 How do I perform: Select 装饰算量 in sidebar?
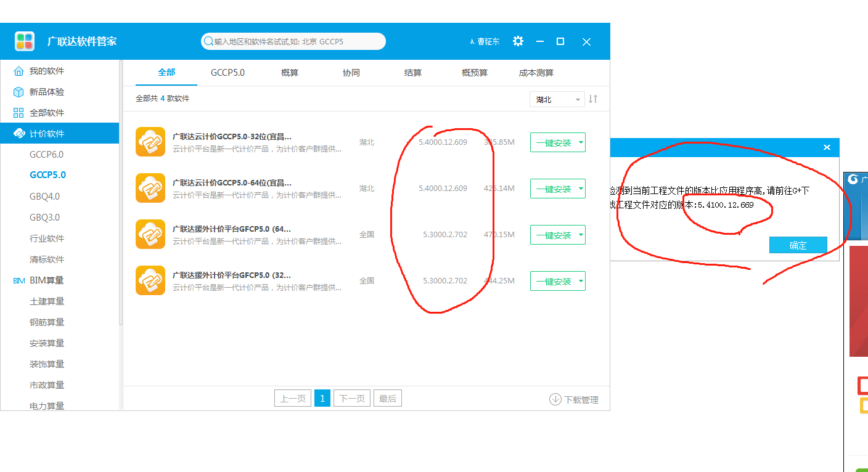pos(47,364)
